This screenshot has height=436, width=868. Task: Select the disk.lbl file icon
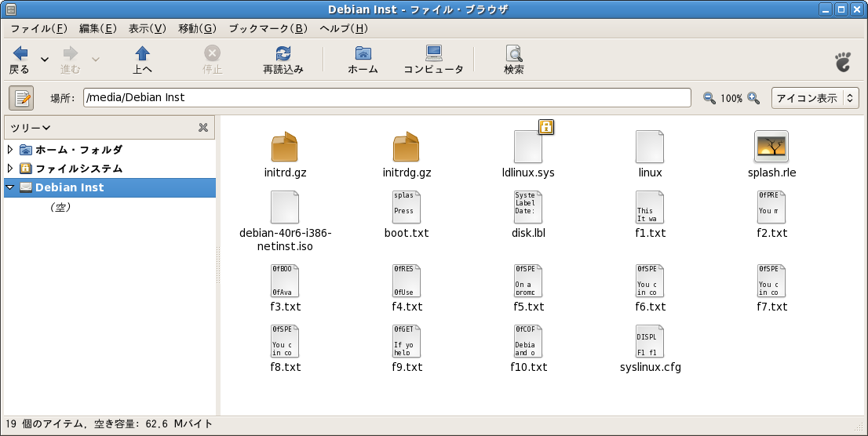[528, 208]
